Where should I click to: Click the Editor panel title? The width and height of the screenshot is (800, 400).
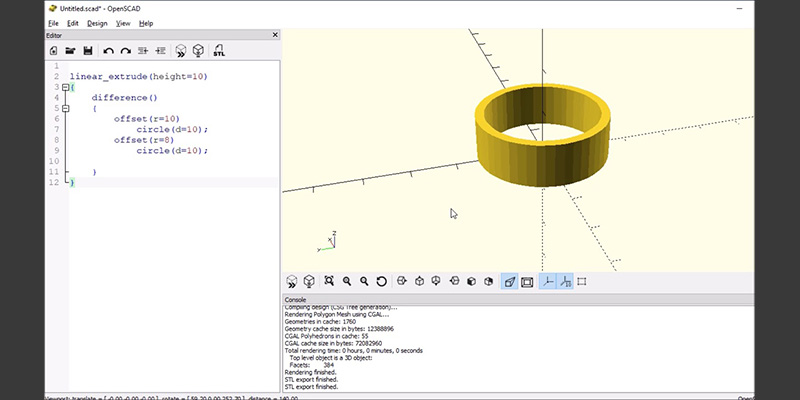coord(54,35)
